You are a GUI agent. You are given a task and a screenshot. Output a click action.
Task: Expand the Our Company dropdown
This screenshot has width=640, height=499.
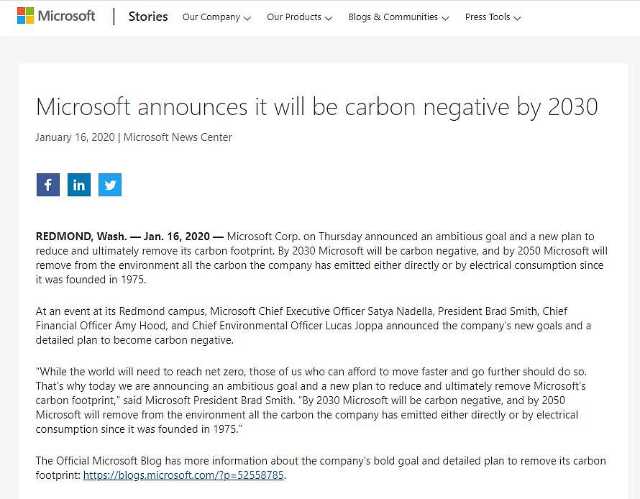coord(211,17)
